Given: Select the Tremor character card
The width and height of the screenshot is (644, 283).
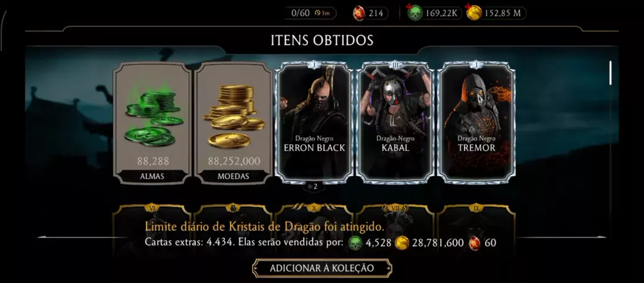Looking at the screenshot, I should coord(476,123).
